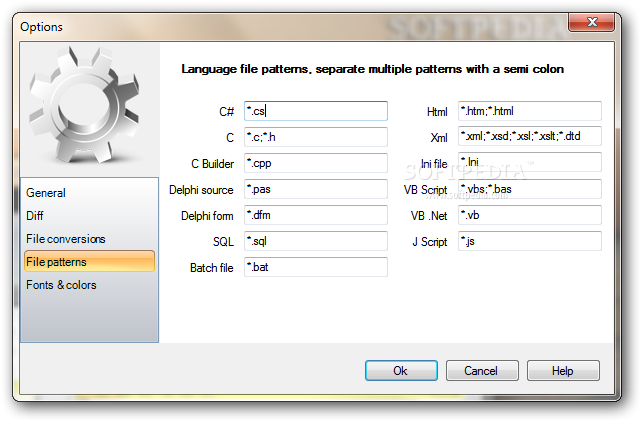The width and height of the screenshot is (642, 422).
Task: Click the Ok button
Action: click(x=401, y=370)
